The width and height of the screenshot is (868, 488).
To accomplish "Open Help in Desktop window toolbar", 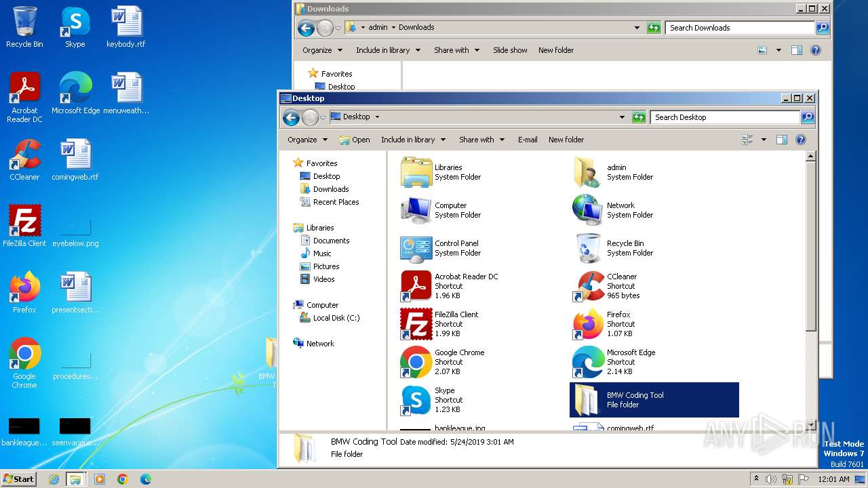I will [x=801, y=140].
